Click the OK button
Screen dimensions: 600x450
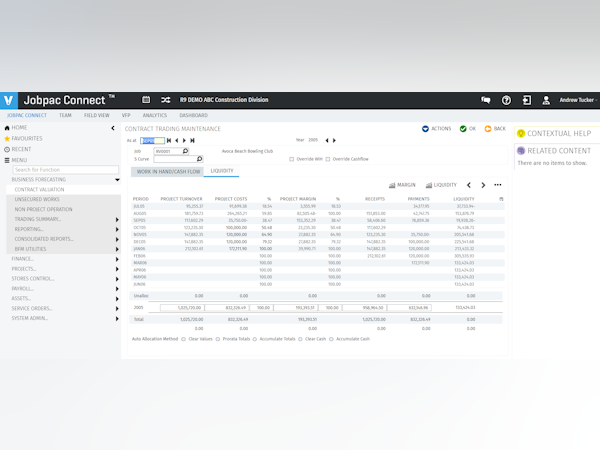(468, 129)
